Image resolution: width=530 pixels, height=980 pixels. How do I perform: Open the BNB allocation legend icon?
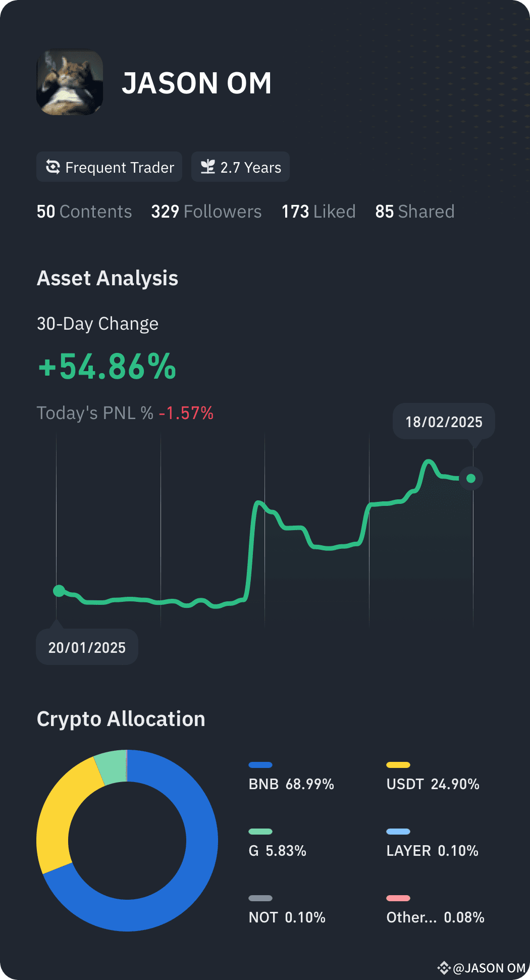click(261, 764)
